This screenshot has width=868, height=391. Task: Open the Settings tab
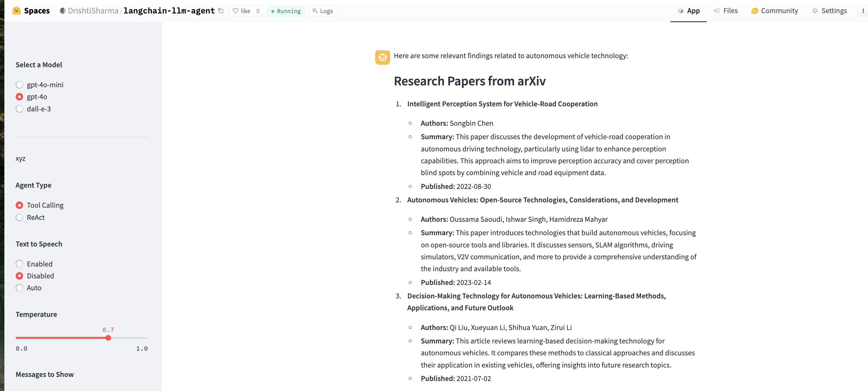click(x=829, y=11)
